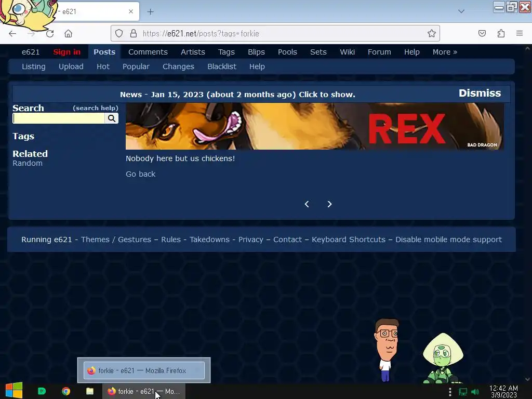532x399 pixels.
Task: Launch Chrome from the taskbar
Action: point(66,391)
